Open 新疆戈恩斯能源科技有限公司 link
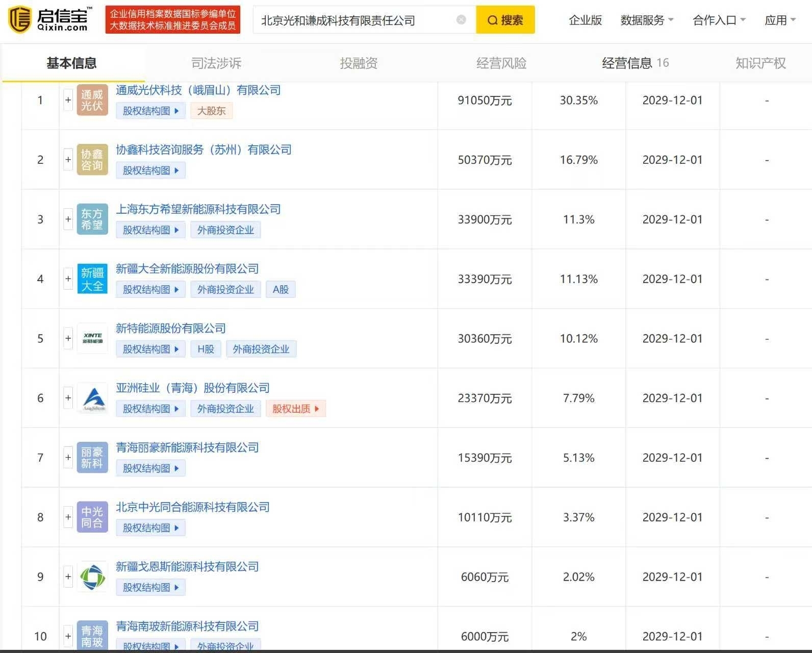812x653 pixels. pos(187,567)
